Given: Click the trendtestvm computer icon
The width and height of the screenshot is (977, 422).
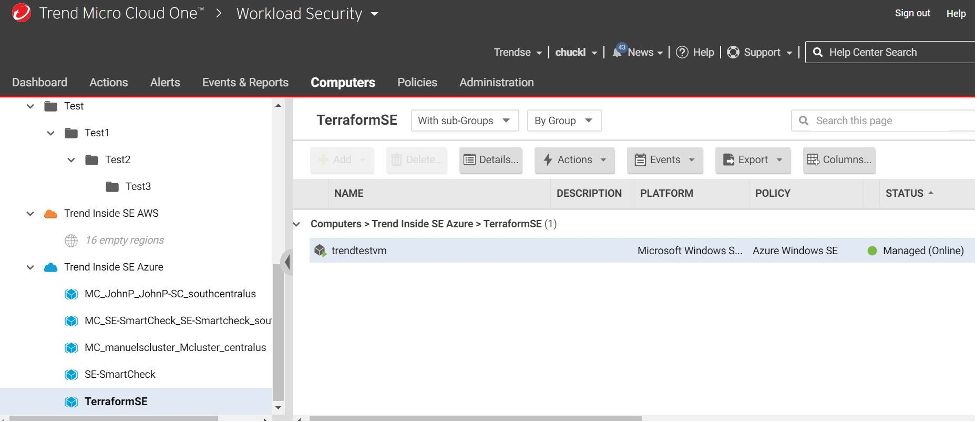Looking at the screenshot, I should click(320, 251).
